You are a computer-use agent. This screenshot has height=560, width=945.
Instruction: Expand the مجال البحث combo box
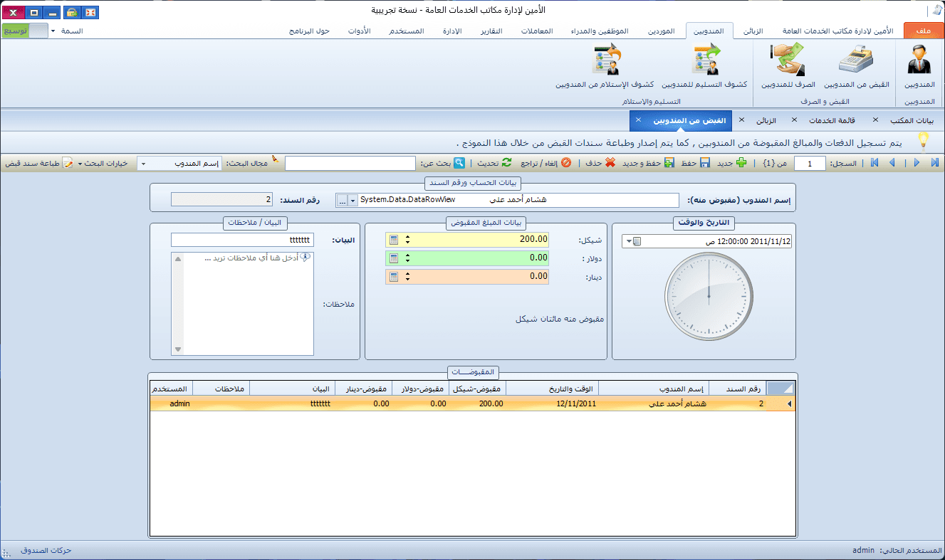pyautogui.click(x=144, y=164)
